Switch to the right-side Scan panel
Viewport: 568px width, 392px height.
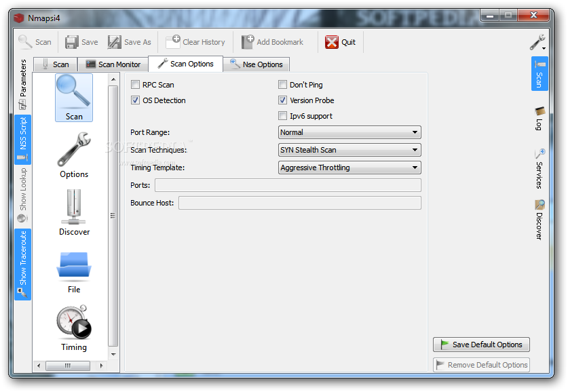pyautogui.click(x=539, y=73)
